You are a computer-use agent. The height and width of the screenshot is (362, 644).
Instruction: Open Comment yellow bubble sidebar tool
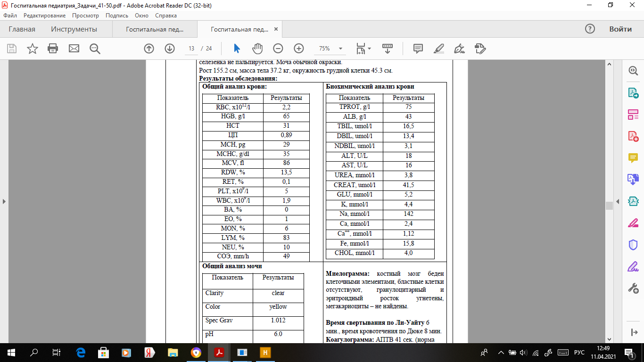(633, 157)
